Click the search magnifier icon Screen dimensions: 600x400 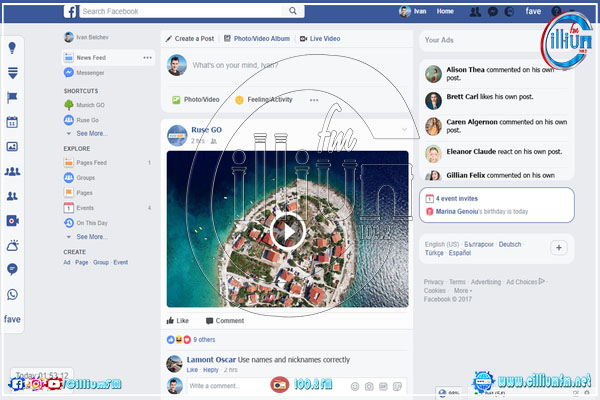[293, 12]
